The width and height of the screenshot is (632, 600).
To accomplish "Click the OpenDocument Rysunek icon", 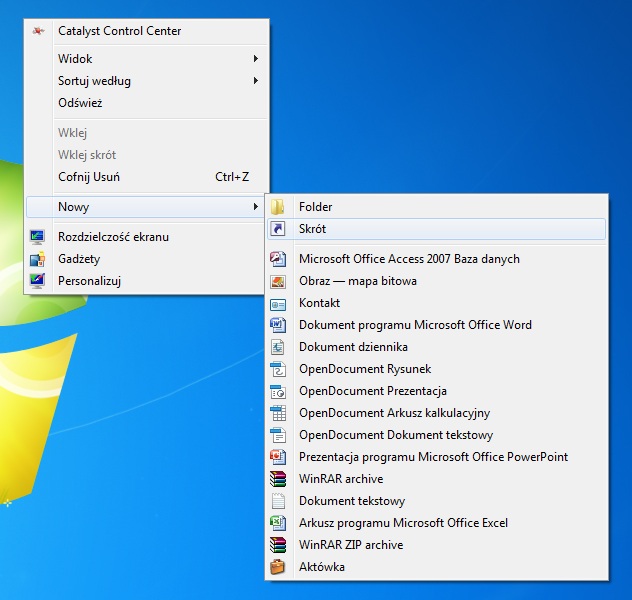I will click(x=278, y=369).
